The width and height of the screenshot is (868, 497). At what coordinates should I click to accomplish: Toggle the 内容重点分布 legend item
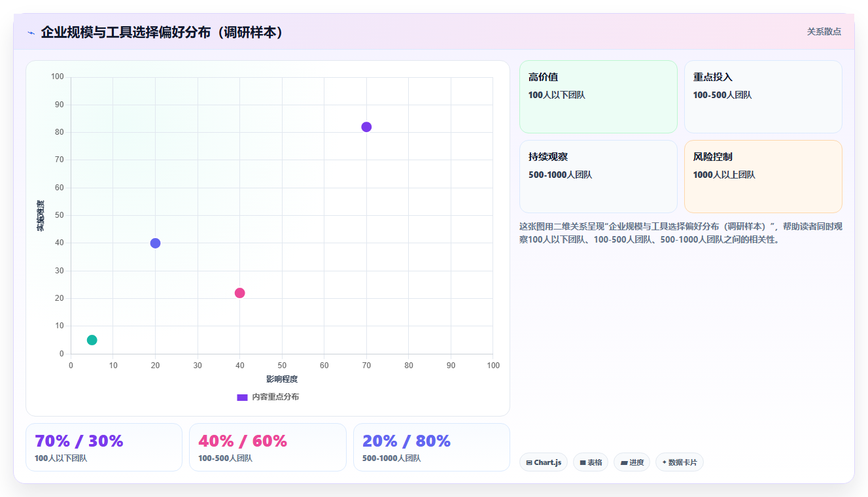(x=268, y=397)
